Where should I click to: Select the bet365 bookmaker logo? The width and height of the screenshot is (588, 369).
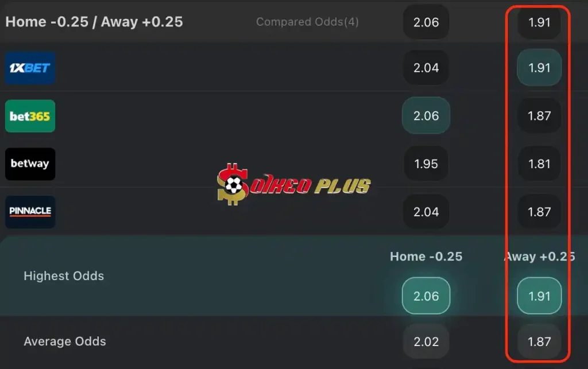pos(30,116)
